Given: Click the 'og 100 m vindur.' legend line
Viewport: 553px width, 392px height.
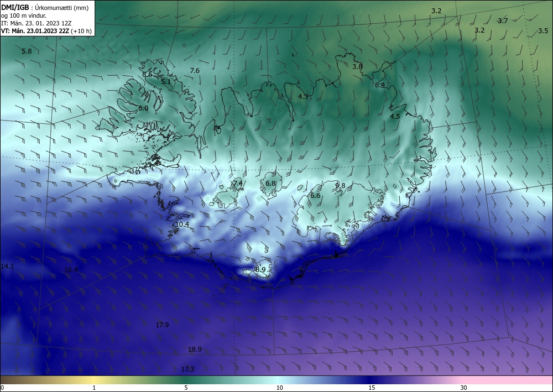Looking at the screenshot, I should click(x=24, y=15).
